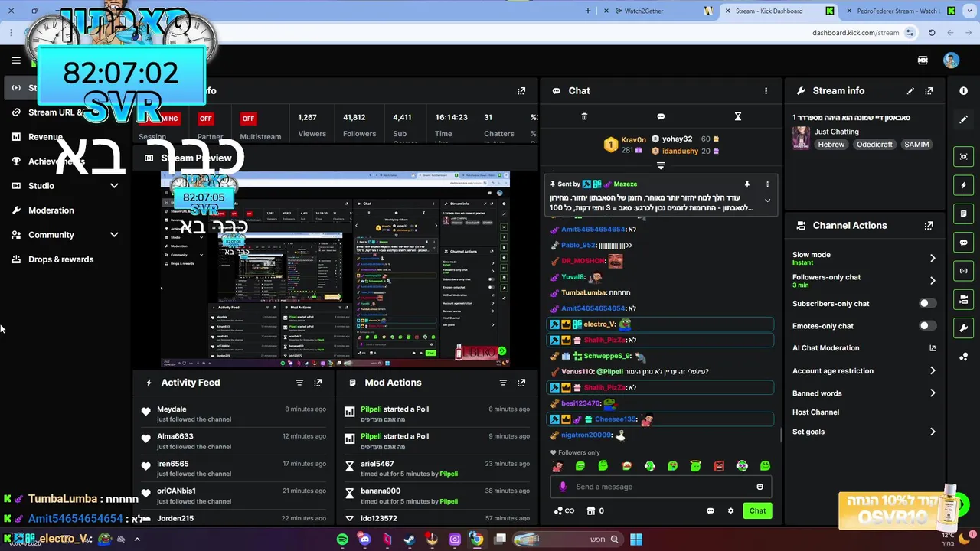
Task: Open Slow mode settings chevron
Action: pos(933,258)
